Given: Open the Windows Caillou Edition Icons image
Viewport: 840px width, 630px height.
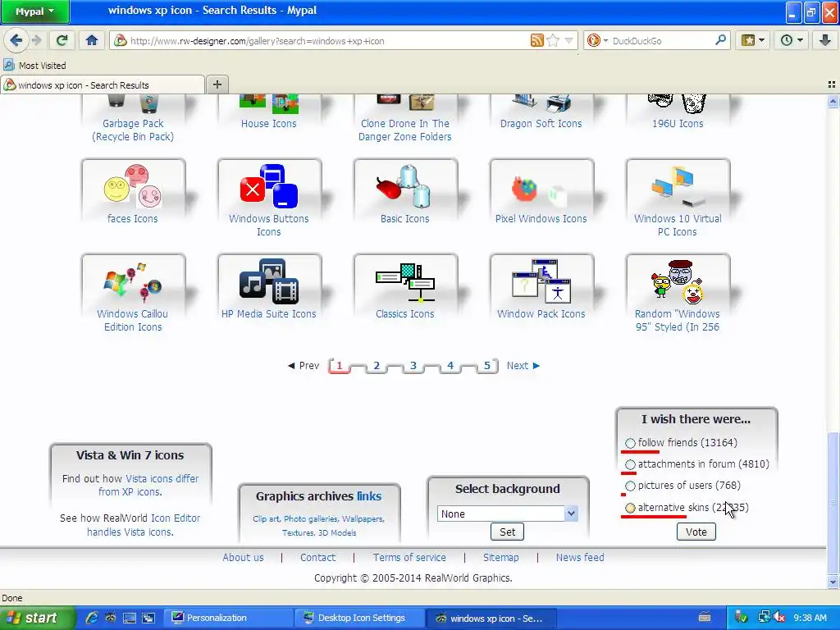Looking at the screenshot, I should tap(134, 282).
